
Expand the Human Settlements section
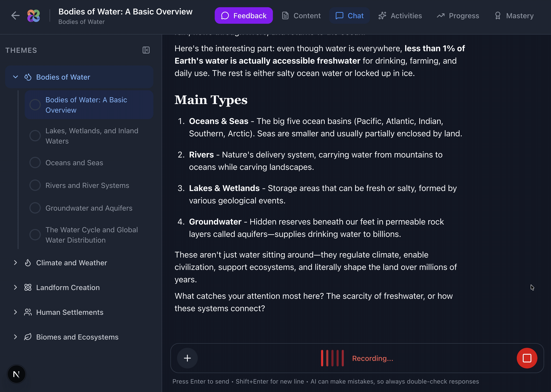coord(15,312)
